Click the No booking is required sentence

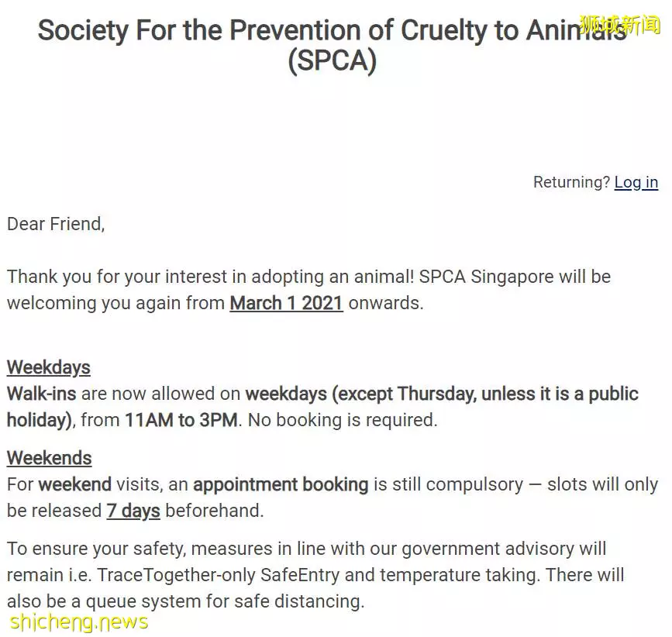click(343, 420)
